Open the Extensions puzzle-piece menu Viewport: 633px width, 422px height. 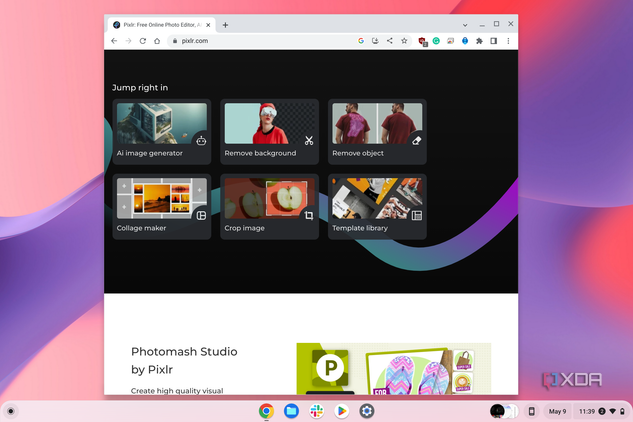pos(479,41)
